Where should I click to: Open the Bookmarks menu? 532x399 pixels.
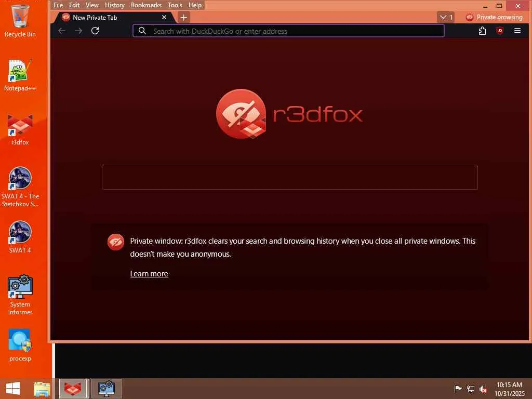pos(146,5)
